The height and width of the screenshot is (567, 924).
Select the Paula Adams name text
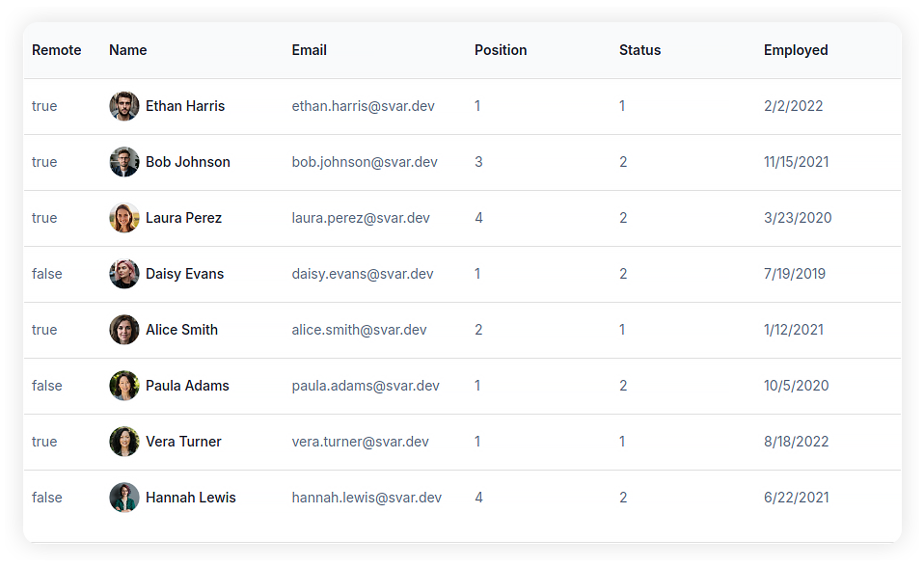click(187, 386)
